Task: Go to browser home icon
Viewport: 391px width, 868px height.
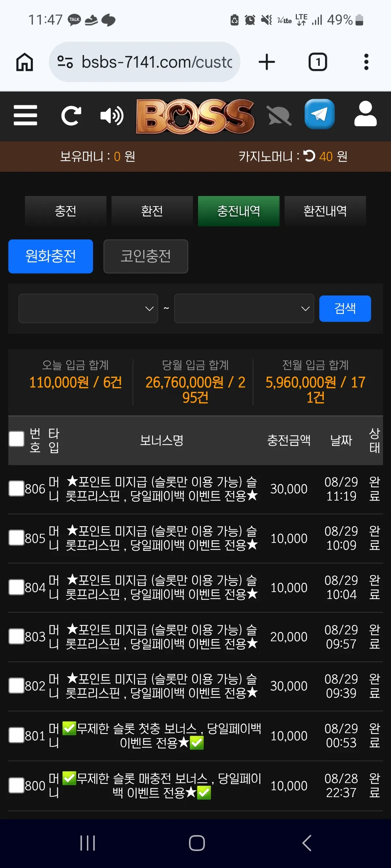Action: 25,62
